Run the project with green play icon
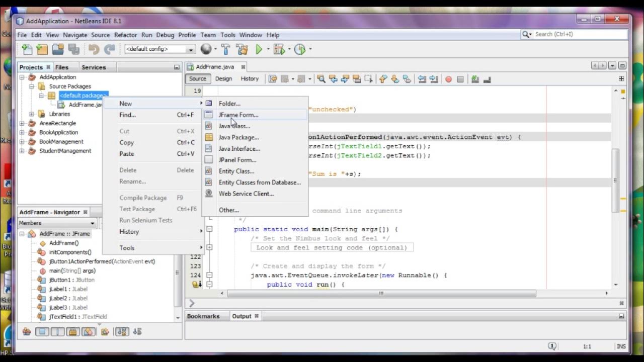The image size is (644, 362). pyautogui.click(x=259, y=49)
